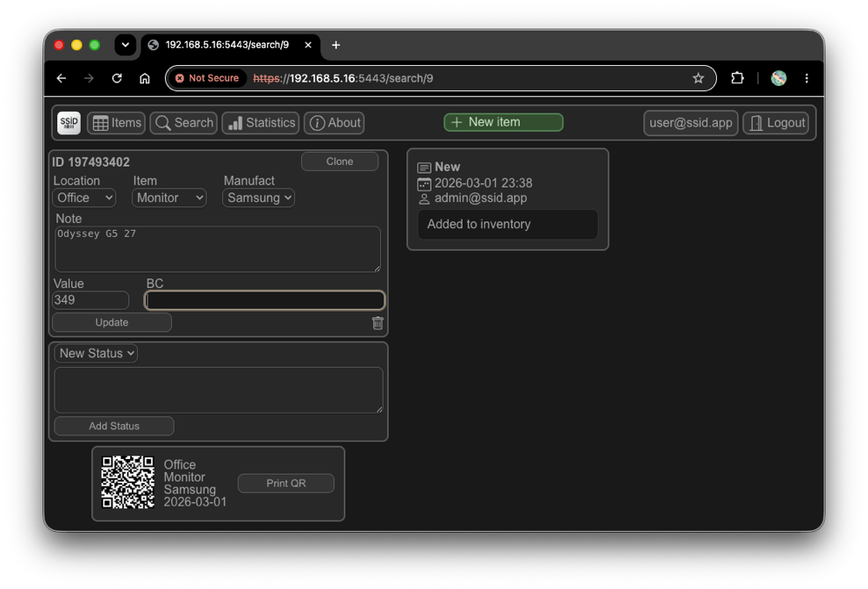Open the Items table view
868x589 pixels.
point(116,123)
